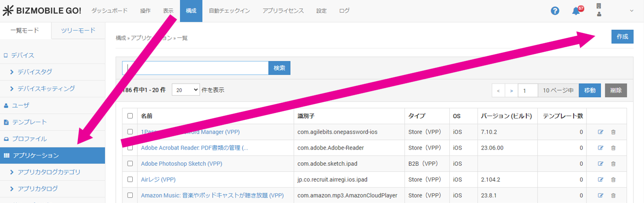Screen dimensions: 644x203
Task: Switch to the ツリーモード tab
Action: pyautogui.click(x=78, y=31)
